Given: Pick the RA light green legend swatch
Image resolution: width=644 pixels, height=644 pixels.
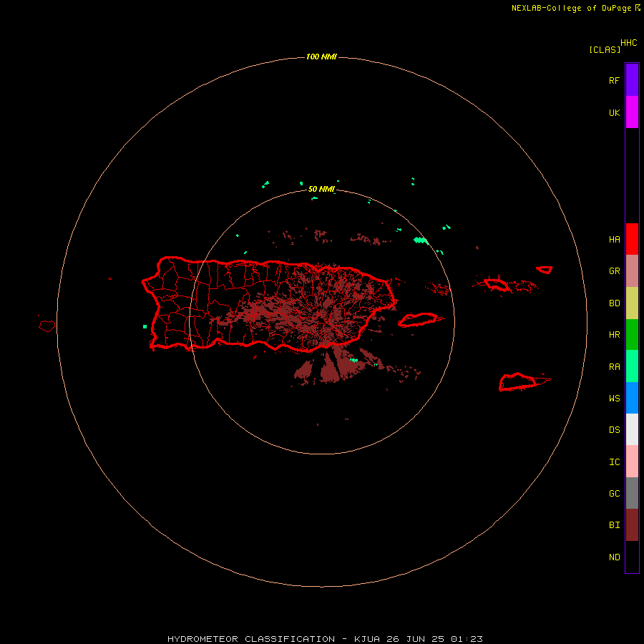Looking at the screenshot, I should 632,366.
